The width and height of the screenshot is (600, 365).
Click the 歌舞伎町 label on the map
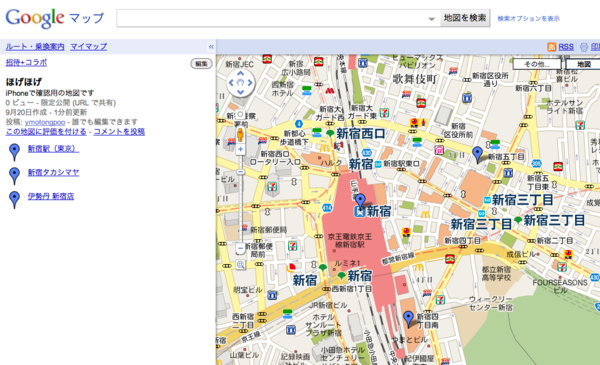click(415, 79)
